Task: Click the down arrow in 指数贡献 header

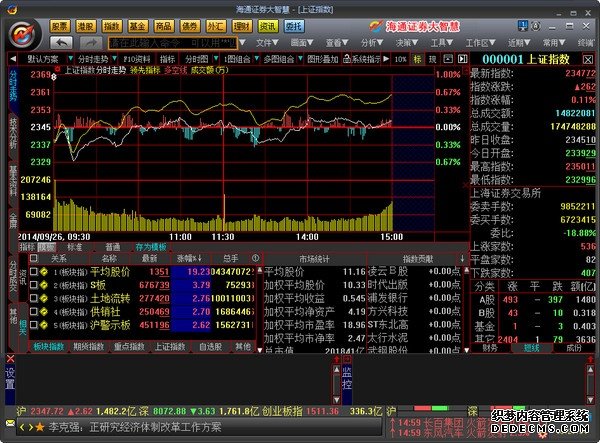Action: pos(462,259)
